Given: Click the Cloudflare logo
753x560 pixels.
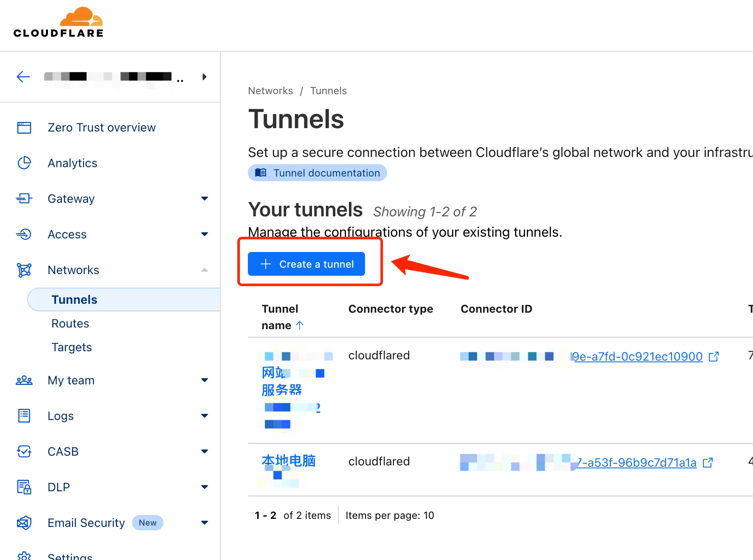Looking at the screenshot, I should pyautogui.click(x=59, y=21).
